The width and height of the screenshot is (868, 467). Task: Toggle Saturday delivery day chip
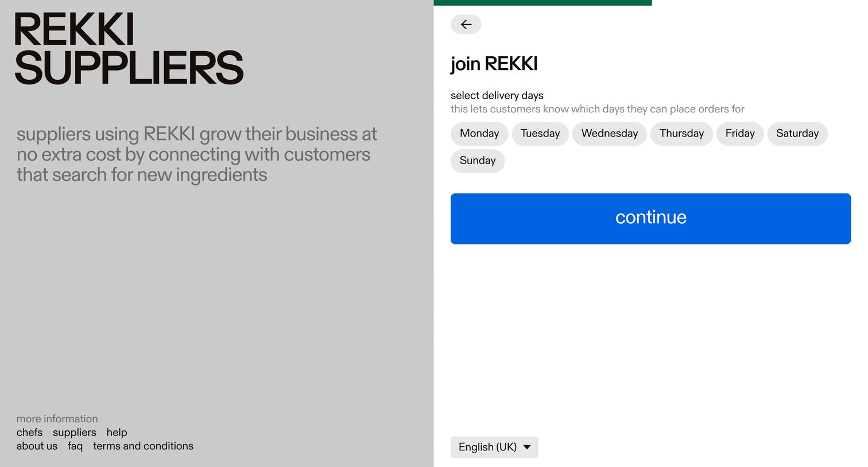797,134
